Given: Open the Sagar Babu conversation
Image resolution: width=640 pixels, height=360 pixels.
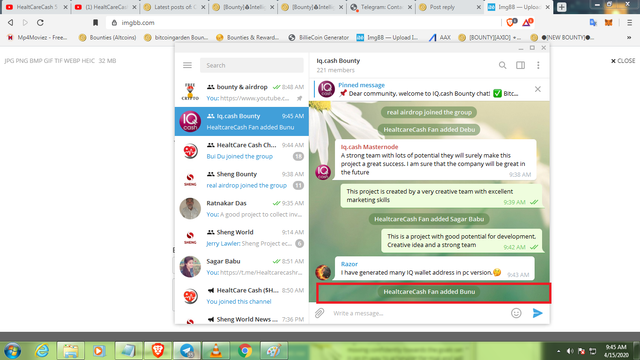Looking at the screenshot, I should [242, 267].
